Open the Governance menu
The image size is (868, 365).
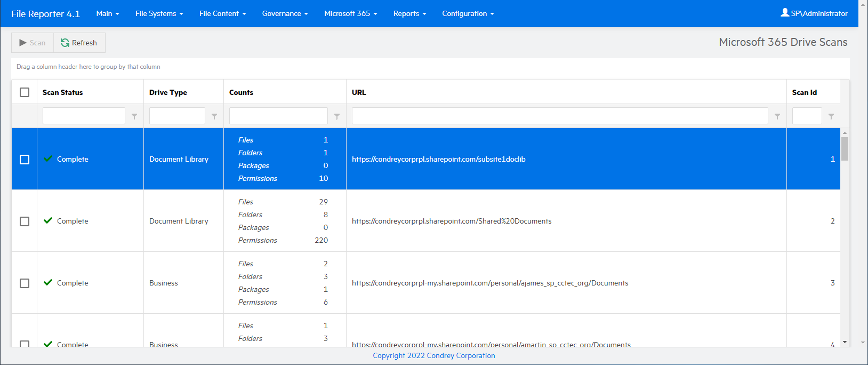(285, 13)
